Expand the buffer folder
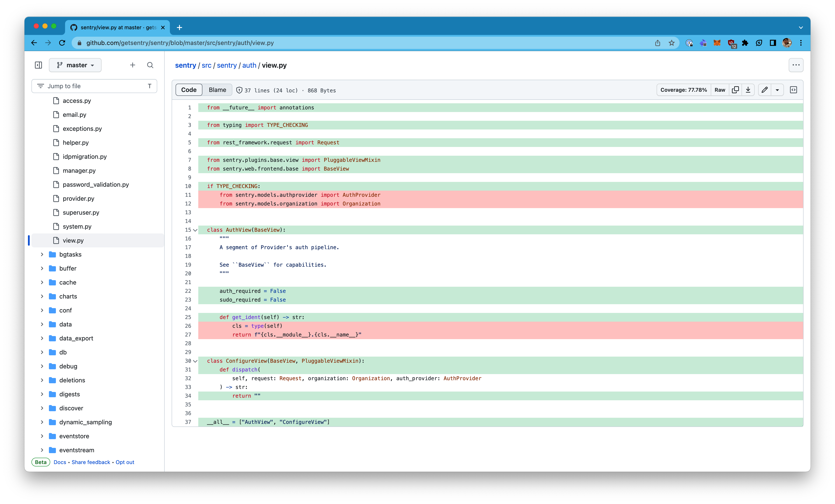835x504 pixels. point(42,268)
